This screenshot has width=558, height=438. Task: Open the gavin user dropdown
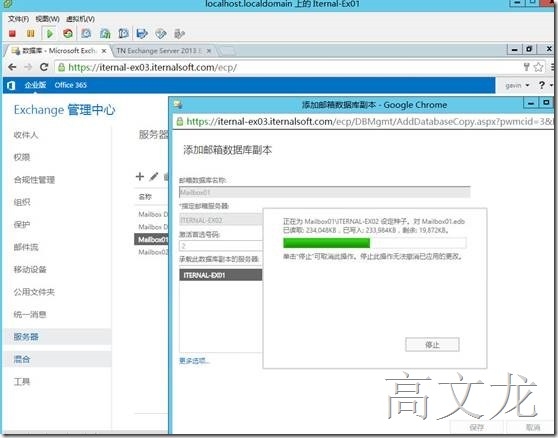[x=517, y=85]
